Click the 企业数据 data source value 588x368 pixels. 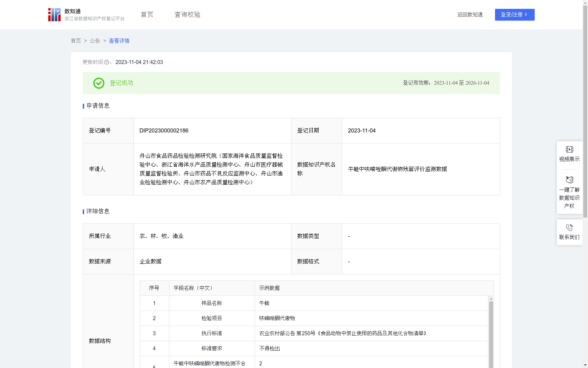150,262
